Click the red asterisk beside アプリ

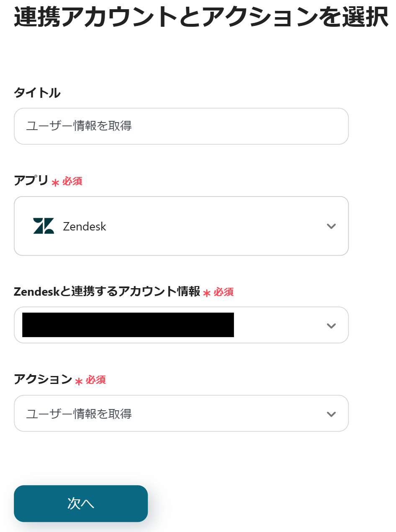coord(55,183)
